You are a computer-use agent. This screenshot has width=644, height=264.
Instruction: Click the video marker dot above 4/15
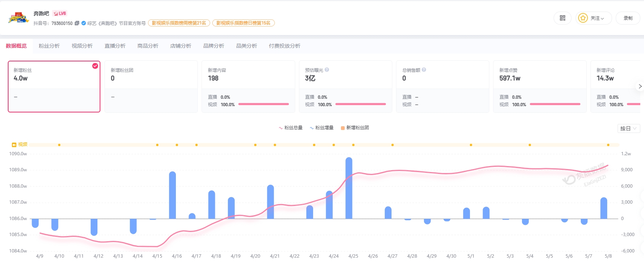[x=157, y=145]
